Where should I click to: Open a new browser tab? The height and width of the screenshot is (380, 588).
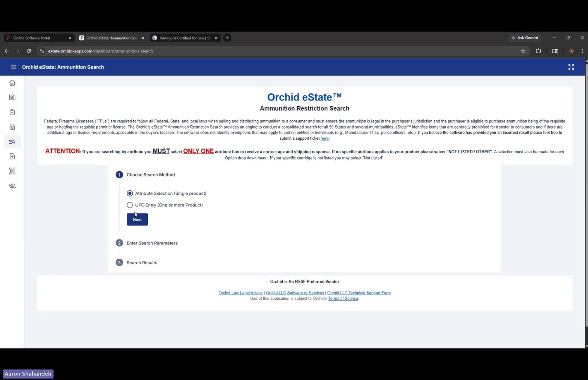227,38
